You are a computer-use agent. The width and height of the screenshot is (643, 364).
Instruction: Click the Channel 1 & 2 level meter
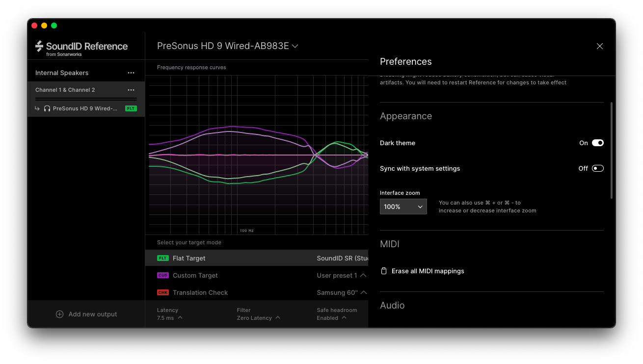[x=86, y=99]
